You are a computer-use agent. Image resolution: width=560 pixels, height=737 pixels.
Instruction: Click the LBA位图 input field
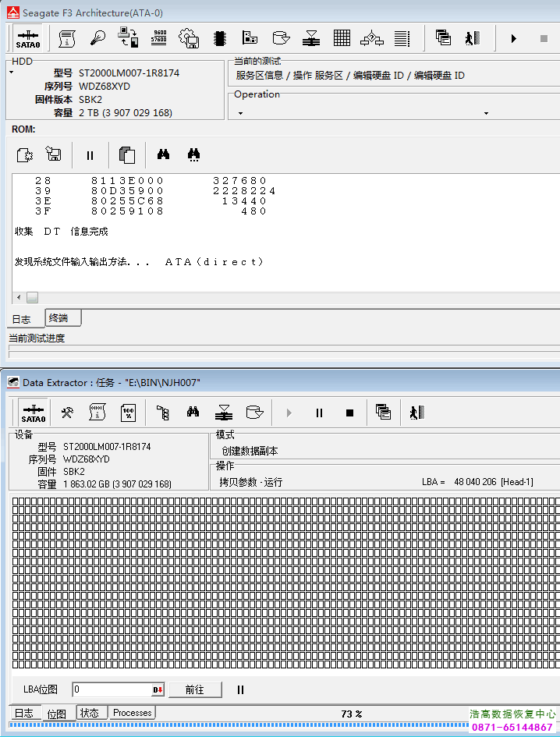[112, 690]
